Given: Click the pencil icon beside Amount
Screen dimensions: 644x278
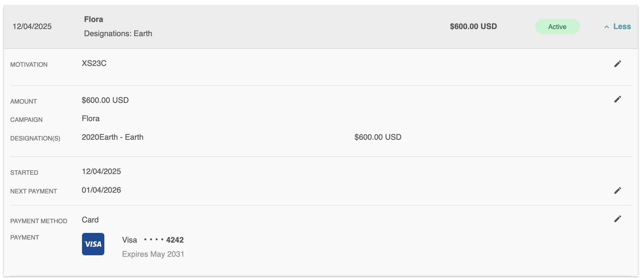Looking at the screenshot, I should [618, 99].
